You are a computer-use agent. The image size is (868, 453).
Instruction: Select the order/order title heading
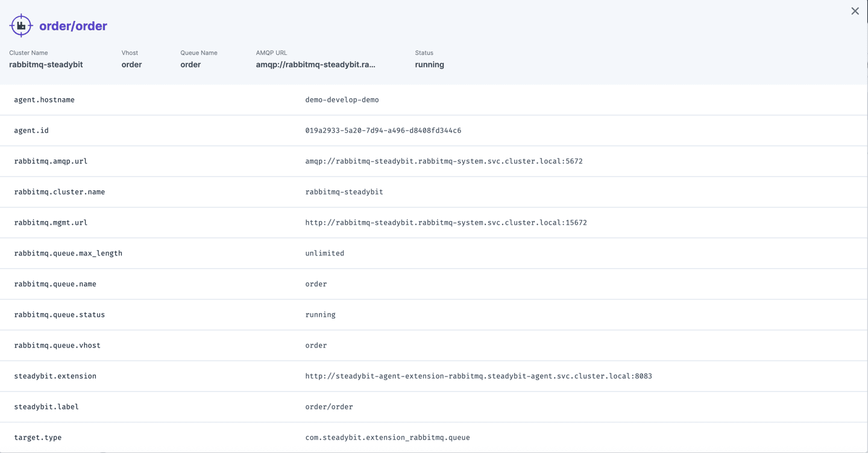(72, 25)
